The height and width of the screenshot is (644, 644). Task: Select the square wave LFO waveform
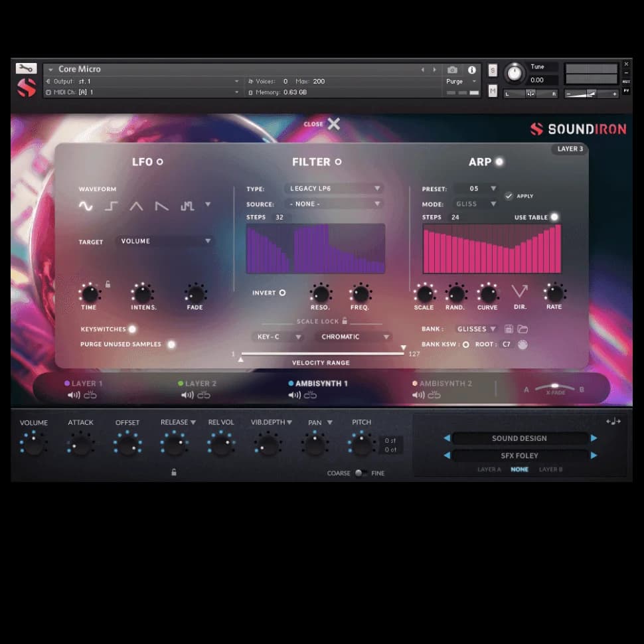pyautogui.click(x=111, y=206)
